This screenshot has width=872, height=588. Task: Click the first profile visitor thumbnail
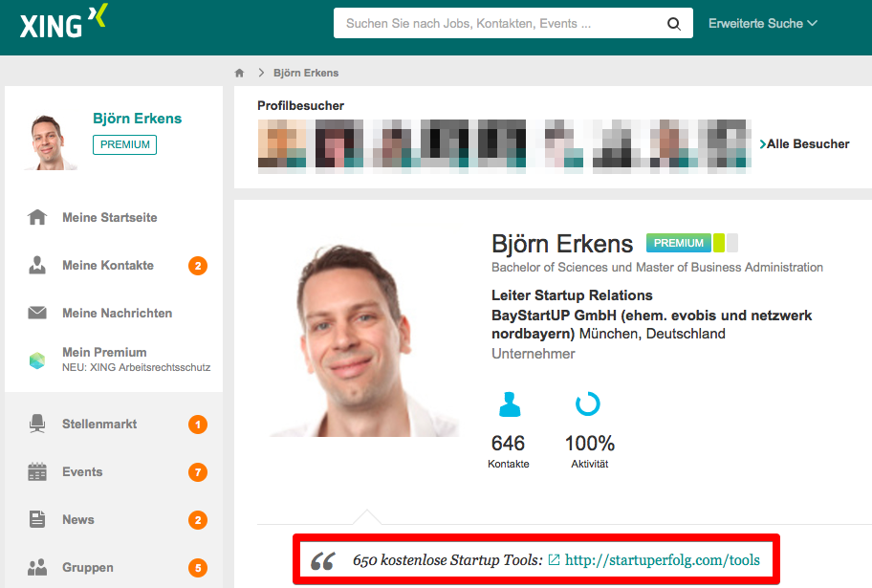282,144
